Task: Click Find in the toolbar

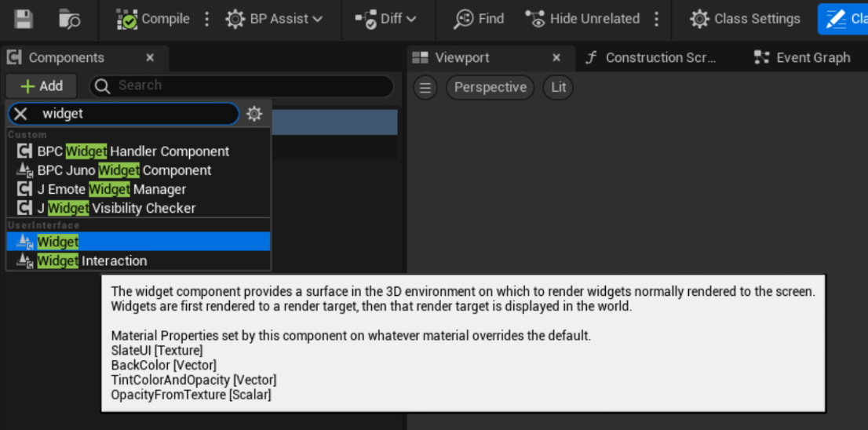Action: 480,19
